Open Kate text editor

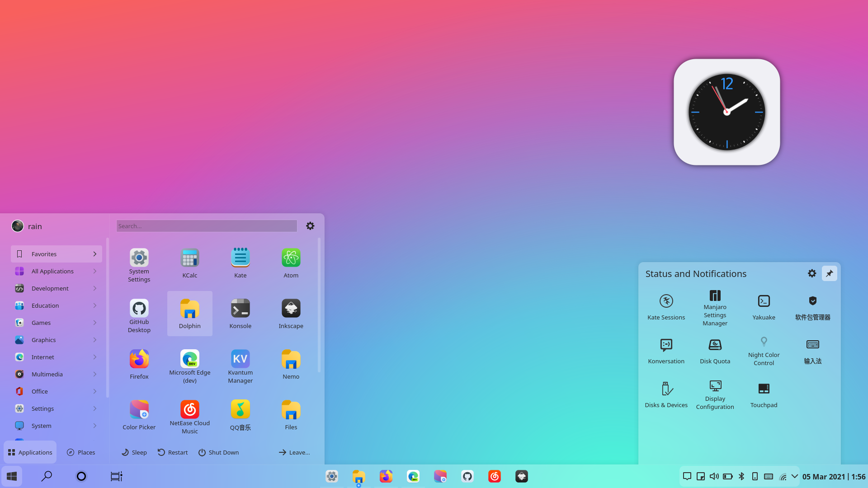click(240, 266)
